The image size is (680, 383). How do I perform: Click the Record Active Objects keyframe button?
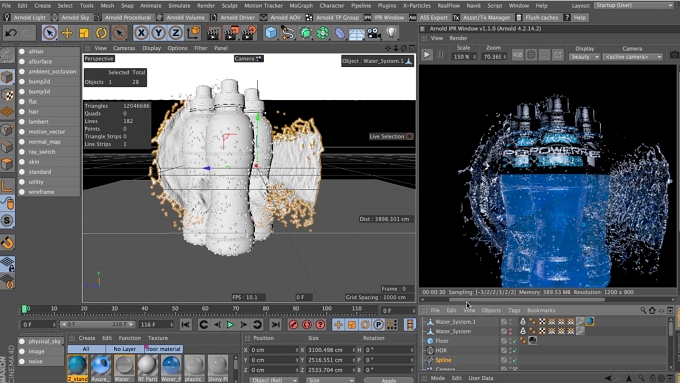point(294,324)
